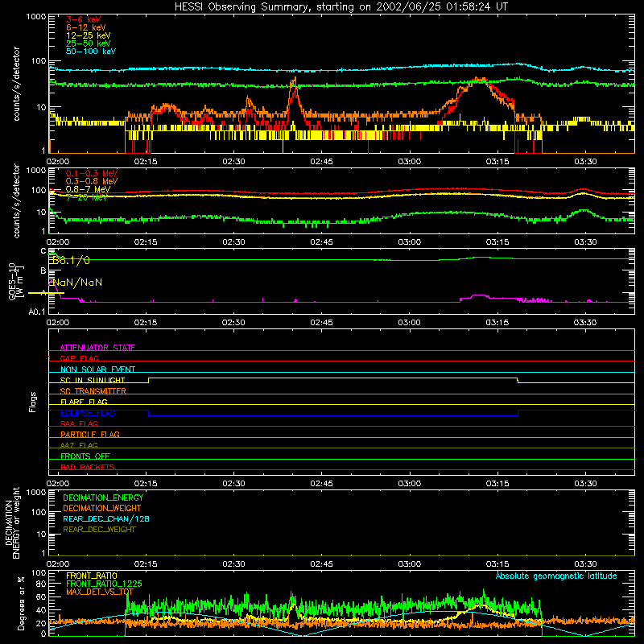This screenshot has height=644, width=644.
Task: Select the 7-20 MeV legend label
Action: [x=87, y=197]
